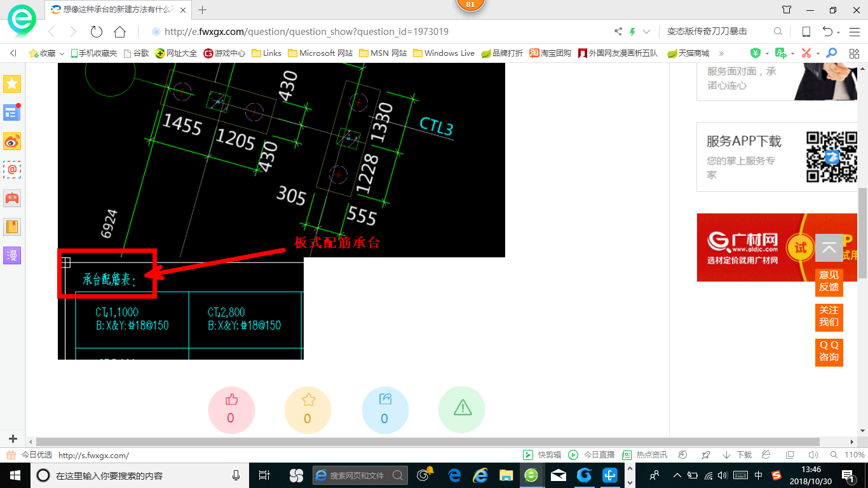Open Windows Live bookmark folder
868x488 pixels.
tap(444, 53)
